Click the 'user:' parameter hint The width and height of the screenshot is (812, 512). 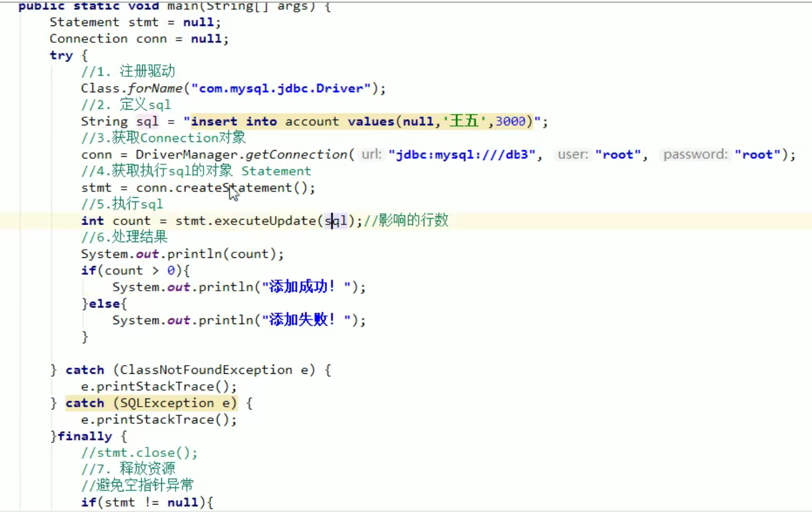pos(572,155)
